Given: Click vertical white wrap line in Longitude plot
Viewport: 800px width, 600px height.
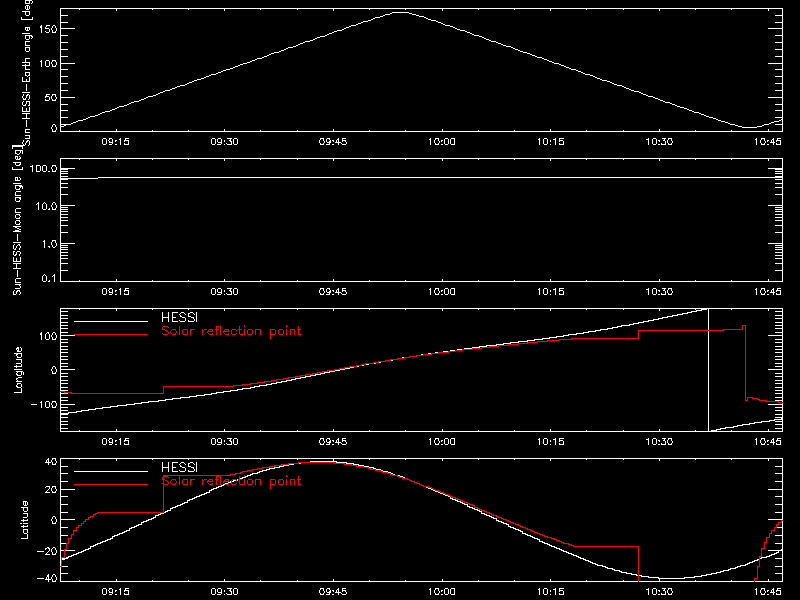Looking at the screenshot, I should [x=708, y=370].
